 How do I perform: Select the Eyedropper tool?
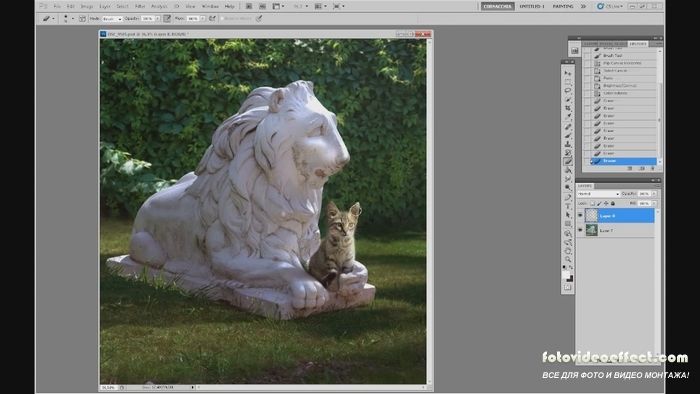tap(568, 116)
